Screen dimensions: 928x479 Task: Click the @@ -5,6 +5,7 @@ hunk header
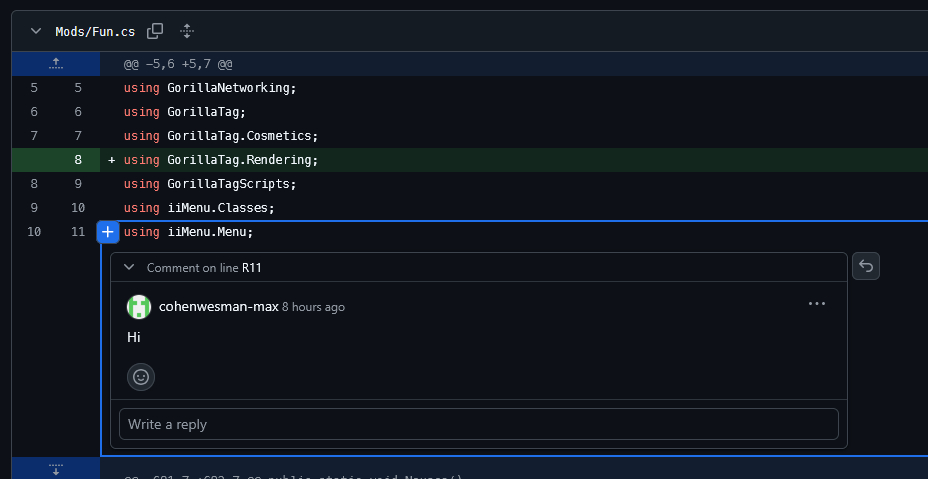coord(178,64)
